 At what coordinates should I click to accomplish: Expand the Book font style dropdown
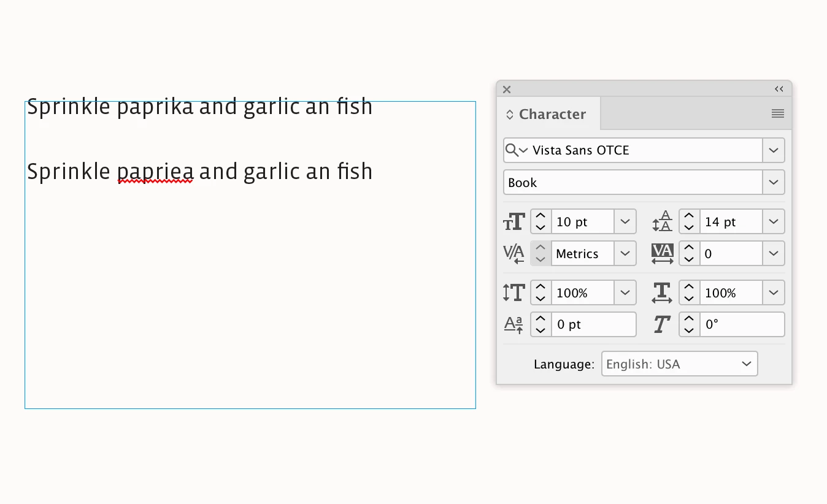[x=774, y=182]
